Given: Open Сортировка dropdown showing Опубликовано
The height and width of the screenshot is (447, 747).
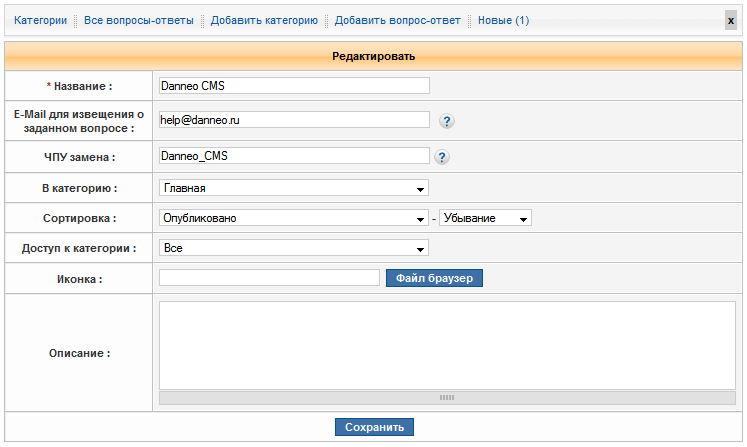Looking at the screenshot, I should pyautogui.click(x=293, y=218).
